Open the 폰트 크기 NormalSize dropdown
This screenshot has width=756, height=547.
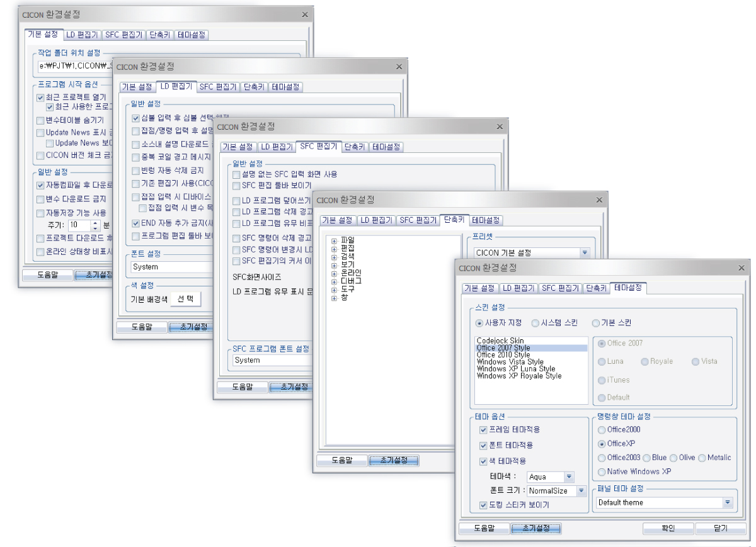pos(581,491)
